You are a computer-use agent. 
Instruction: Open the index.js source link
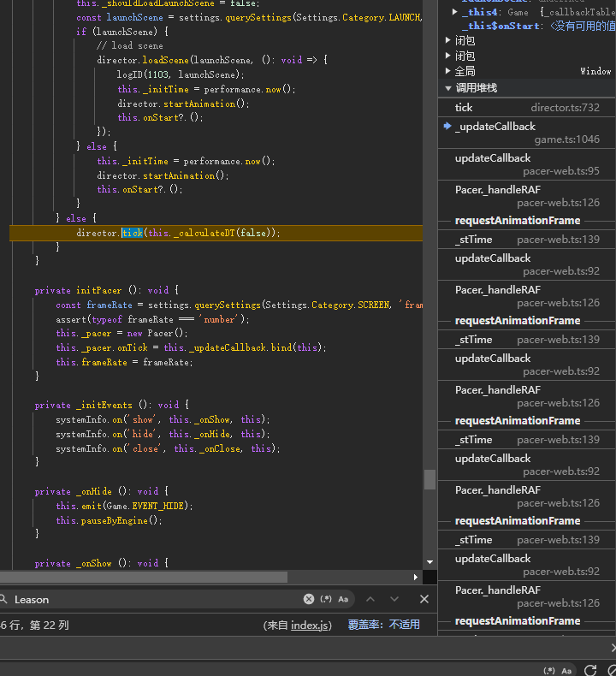311,625
